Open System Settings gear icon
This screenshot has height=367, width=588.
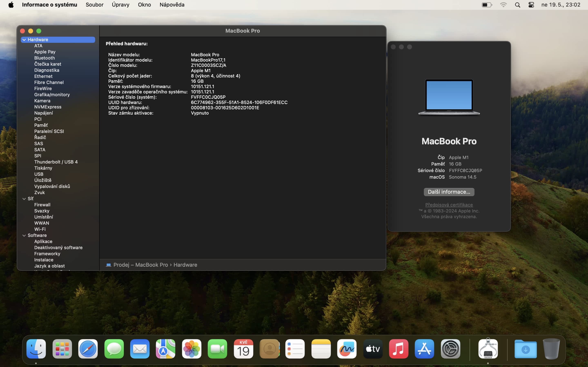[450, 349]
